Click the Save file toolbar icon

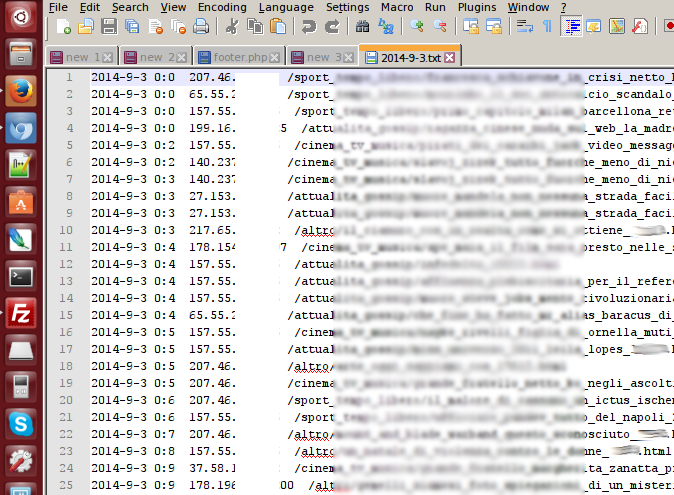click(108, 27)
